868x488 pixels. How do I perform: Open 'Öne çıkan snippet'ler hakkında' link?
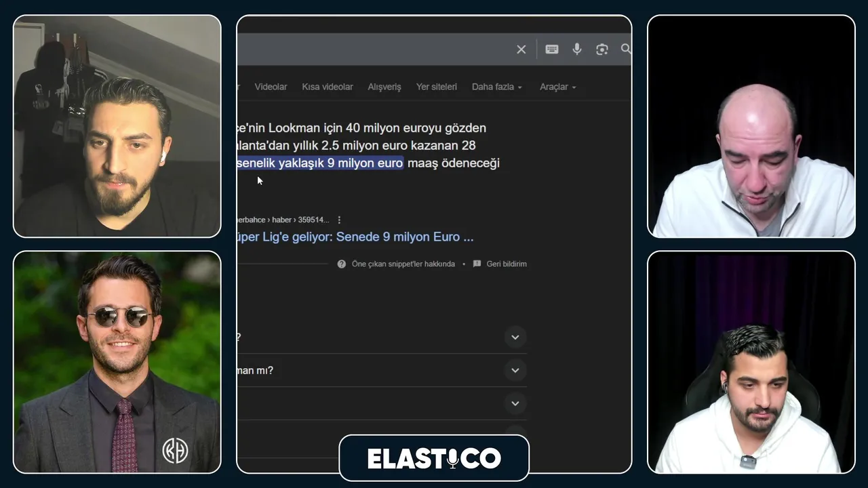(403, 264)
